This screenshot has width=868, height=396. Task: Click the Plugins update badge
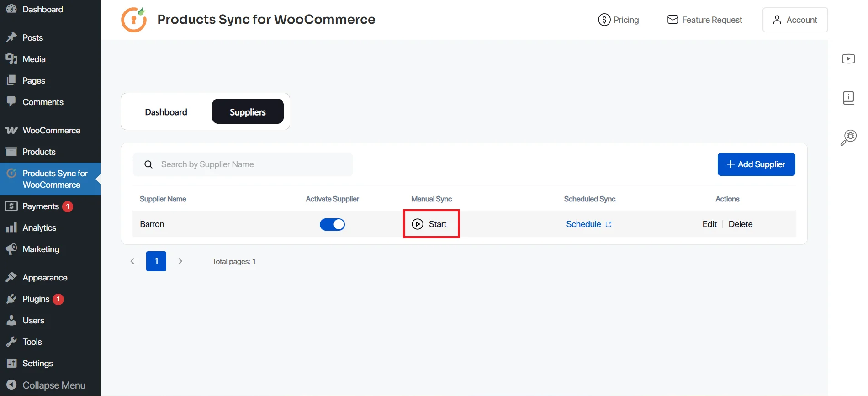pos(58,299)
